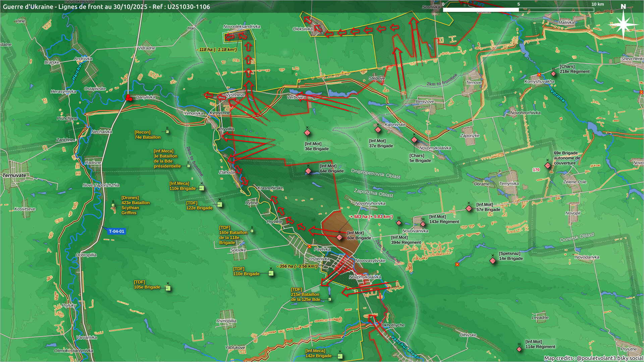Click the 37e Brigade red diamond near Kalynivske
Image resolution: width=644 pixels, height=362 pixels.
378,130
